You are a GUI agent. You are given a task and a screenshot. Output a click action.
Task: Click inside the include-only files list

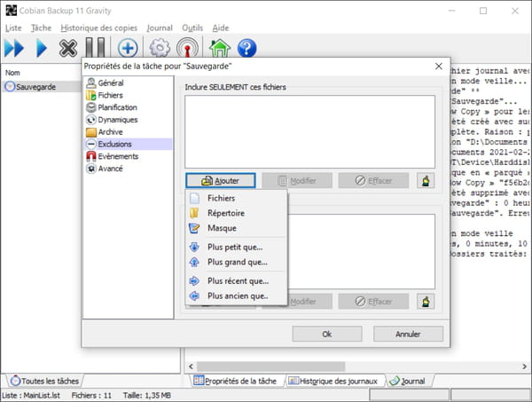[309, 131]
